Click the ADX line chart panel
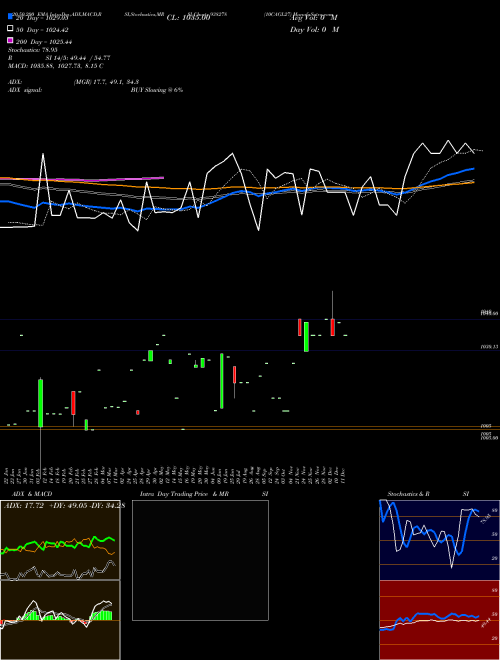The image size is (500, 660). click(60, 540)
